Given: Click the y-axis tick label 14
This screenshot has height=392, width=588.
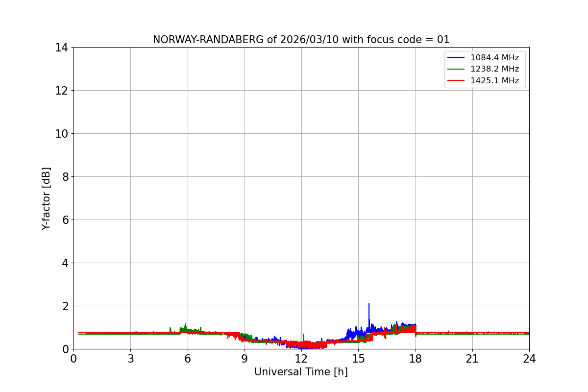Looking at the screenshot, I should 62,48.
